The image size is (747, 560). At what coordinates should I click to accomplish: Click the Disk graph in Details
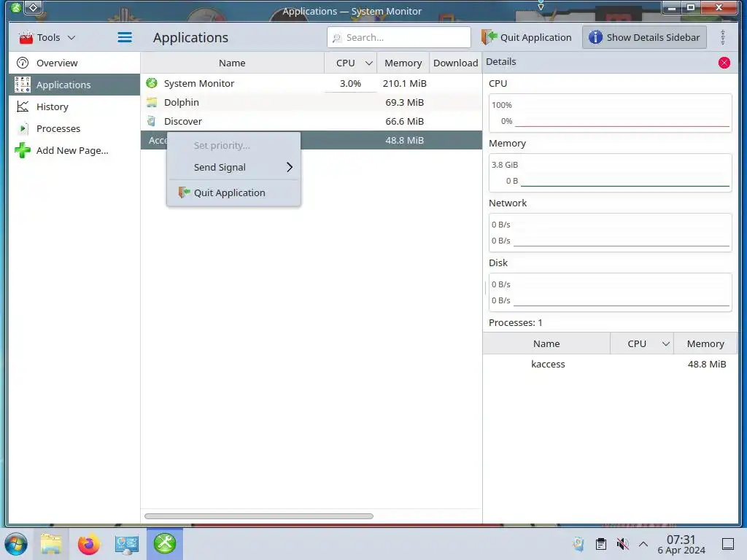pyautogui.click(x=611, y=292)
